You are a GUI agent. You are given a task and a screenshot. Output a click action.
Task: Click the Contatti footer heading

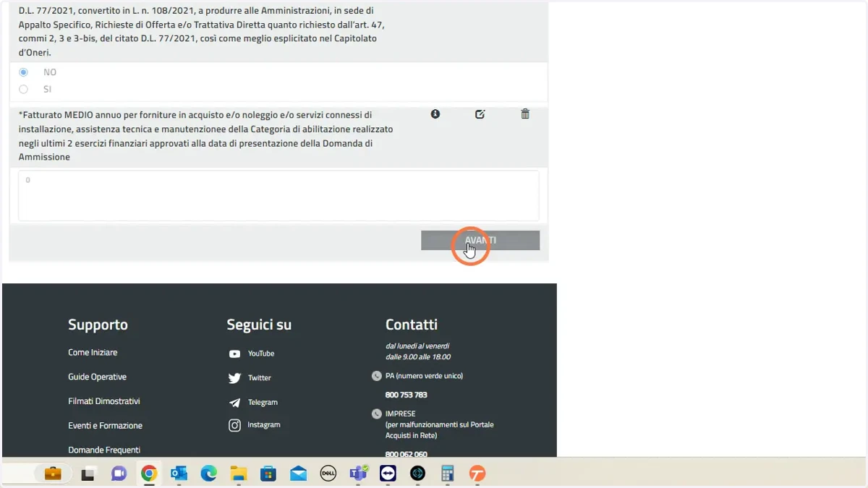click(x=412, y=325)
